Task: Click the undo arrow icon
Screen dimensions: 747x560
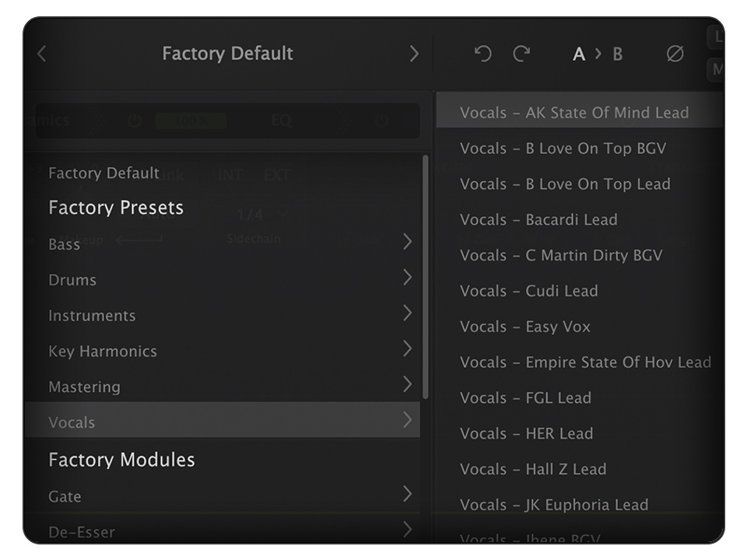Action: [482, 54]
